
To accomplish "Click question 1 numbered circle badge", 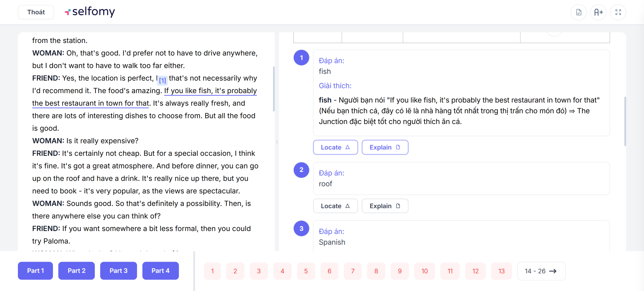I will 301,58.
